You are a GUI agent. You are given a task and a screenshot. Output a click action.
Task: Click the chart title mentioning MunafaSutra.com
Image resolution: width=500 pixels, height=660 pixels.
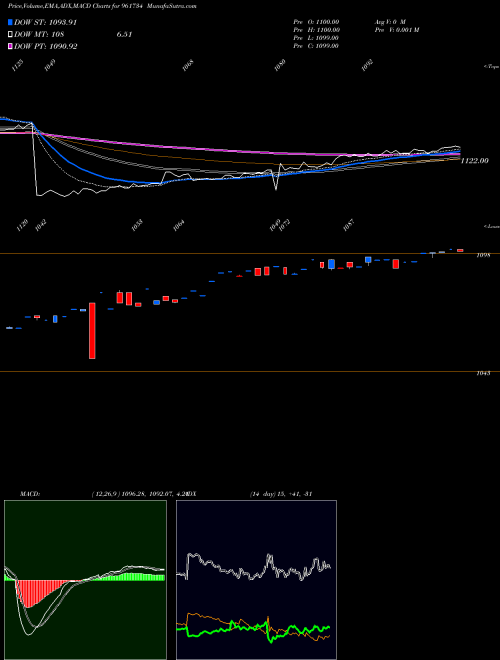pos(102,6)
